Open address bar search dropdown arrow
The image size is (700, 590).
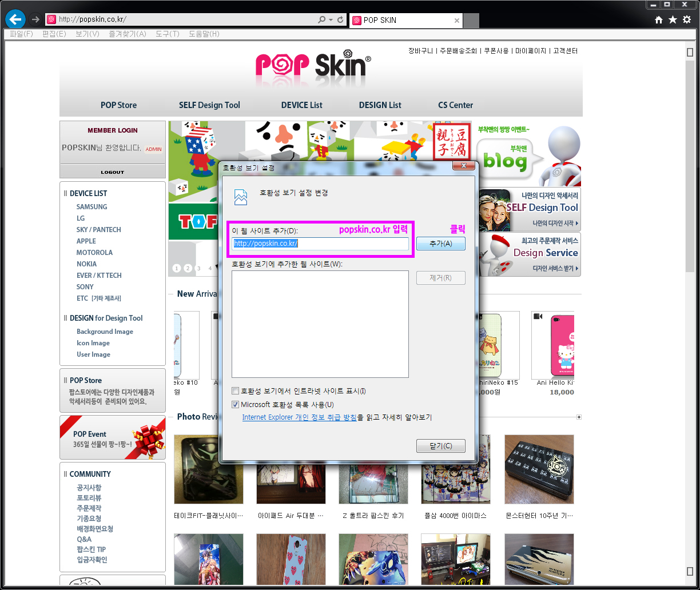(x=331, y=19)
